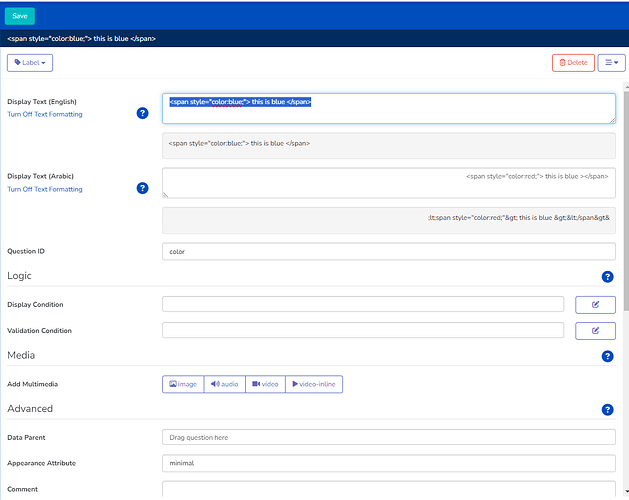Screen dimensions: 629x500
Task: Click the scrollbar down arrow
Action: click(x=626, y=491)
